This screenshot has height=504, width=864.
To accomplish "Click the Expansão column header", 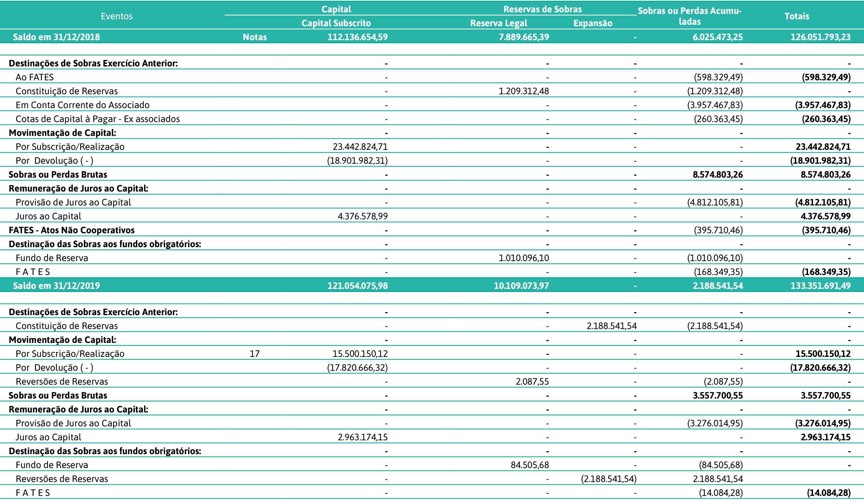I will point(592,23).
